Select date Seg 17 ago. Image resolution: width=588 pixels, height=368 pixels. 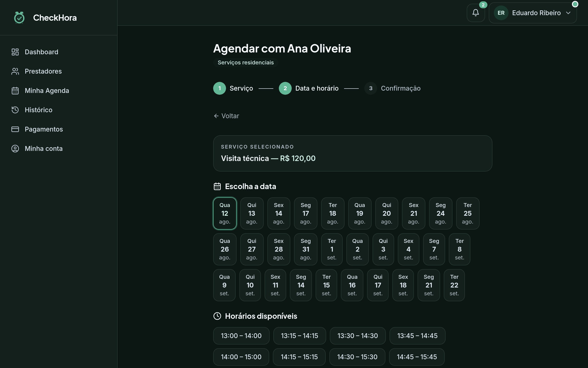[306, 213]
